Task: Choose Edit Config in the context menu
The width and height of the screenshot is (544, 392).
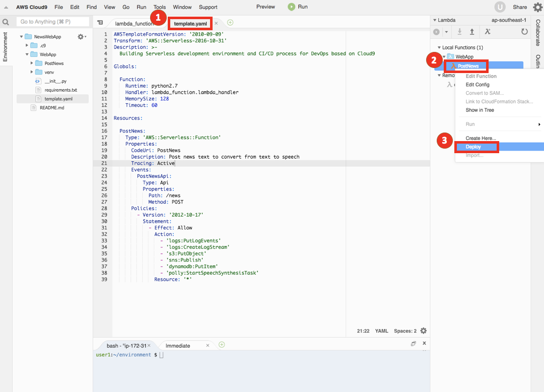Action: pos(478,85)
